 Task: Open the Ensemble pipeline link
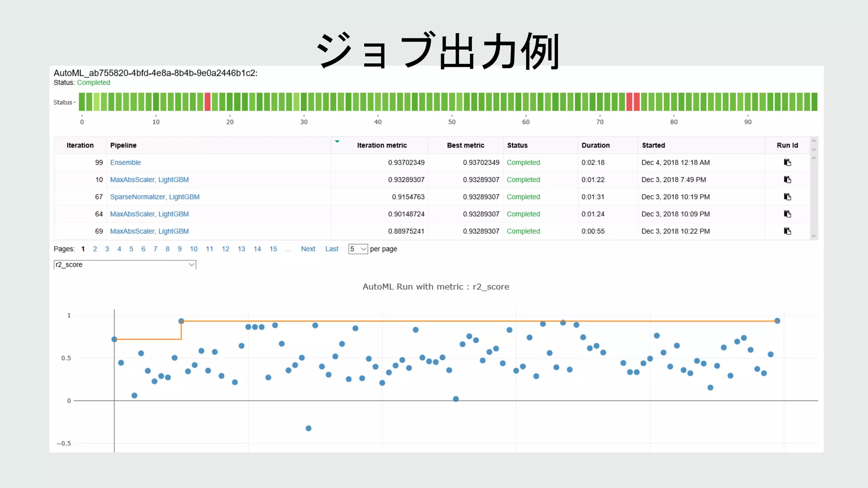tap(125, 163)
